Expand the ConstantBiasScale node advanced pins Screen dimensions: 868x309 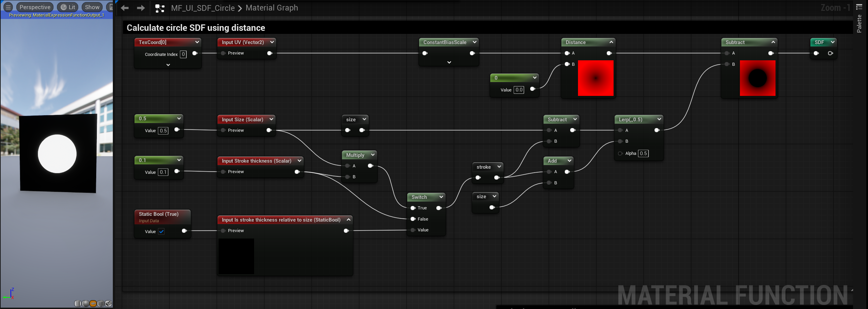tap(449, 62)
